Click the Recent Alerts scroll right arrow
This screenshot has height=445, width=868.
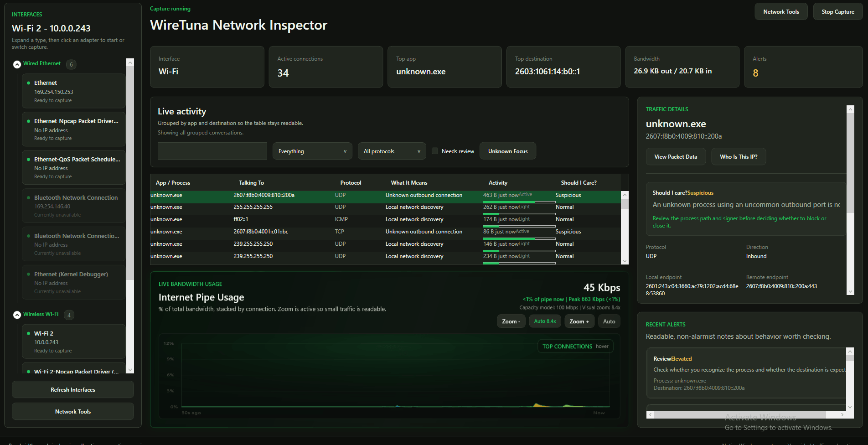tap(842, 415)
